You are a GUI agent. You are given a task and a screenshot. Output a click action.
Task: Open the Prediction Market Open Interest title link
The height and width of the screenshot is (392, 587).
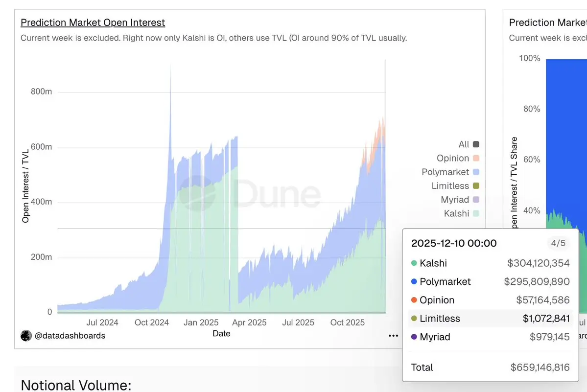pos(93,23)
